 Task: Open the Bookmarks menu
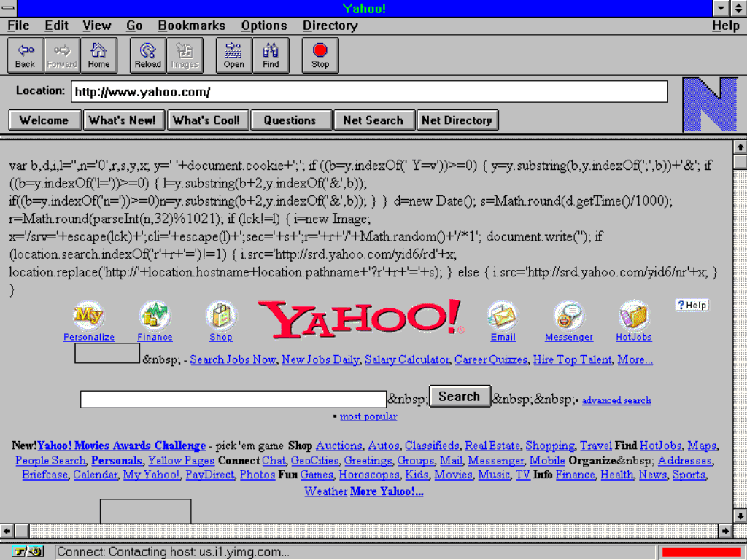pyautogui.click(x=192, y=26)
